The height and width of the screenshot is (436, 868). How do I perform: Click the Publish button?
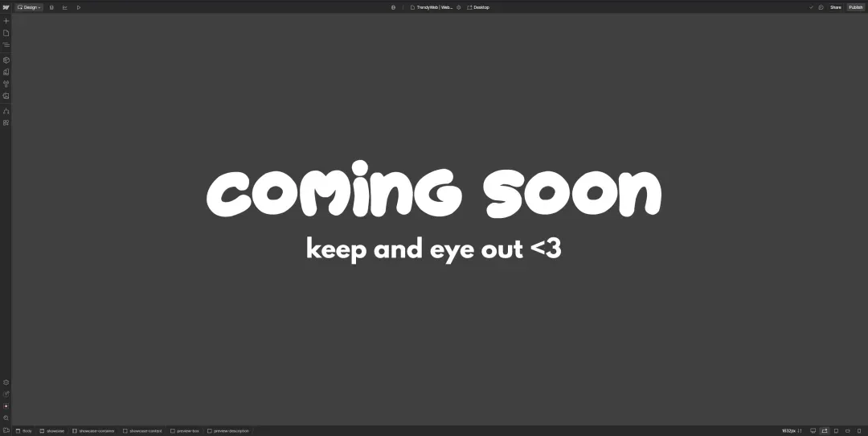click(x=856, y=7)
